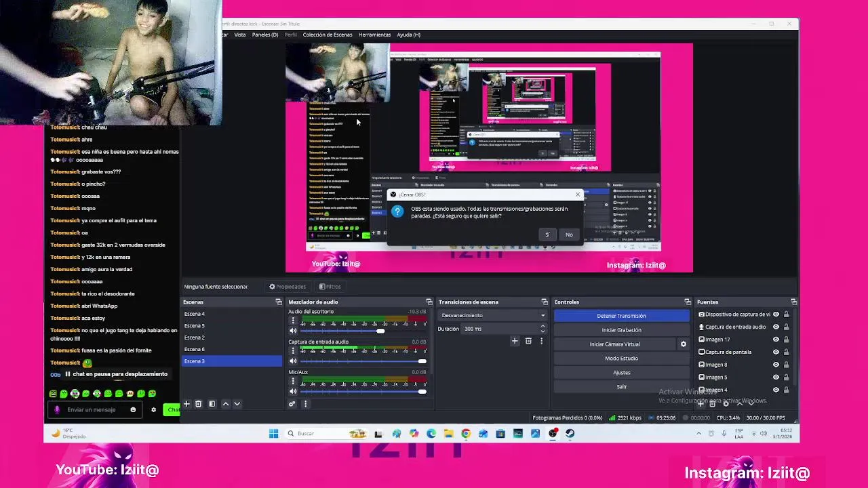Pop out the Transiciones de escena dock

pos(544,302)
